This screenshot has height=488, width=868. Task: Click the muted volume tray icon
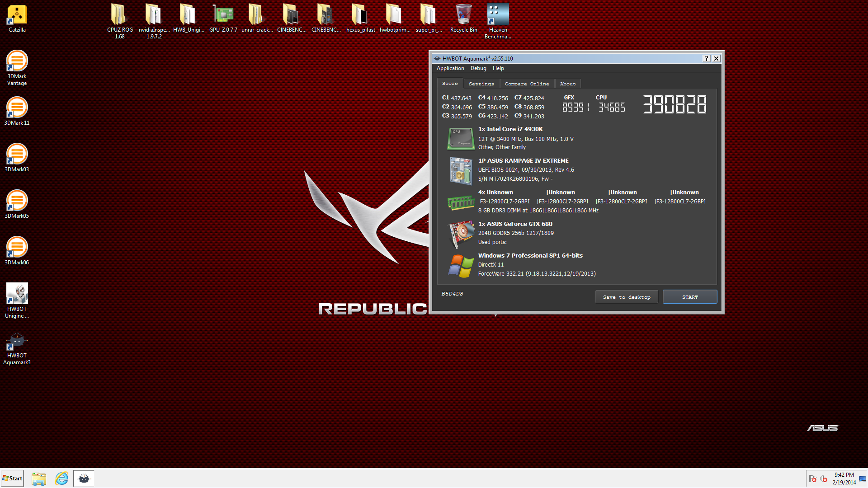point(823,479)
